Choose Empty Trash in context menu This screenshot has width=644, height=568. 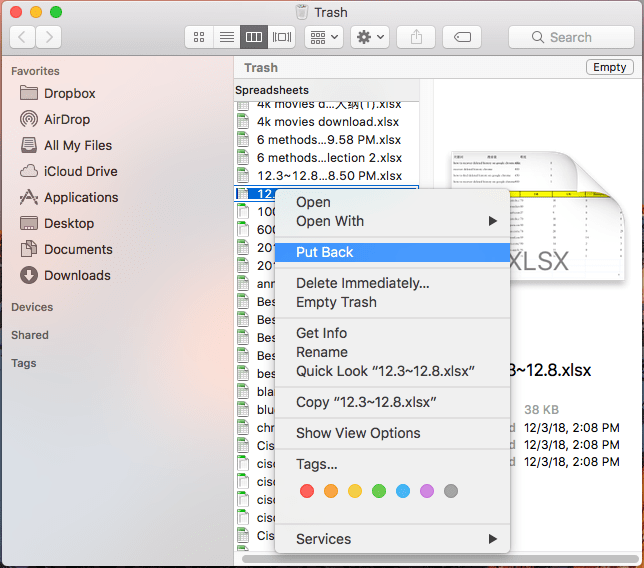tap(392, 302)
